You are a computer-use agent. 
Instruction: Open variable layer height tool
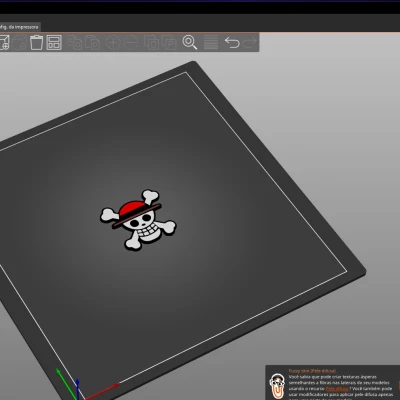tap(211, 42)
